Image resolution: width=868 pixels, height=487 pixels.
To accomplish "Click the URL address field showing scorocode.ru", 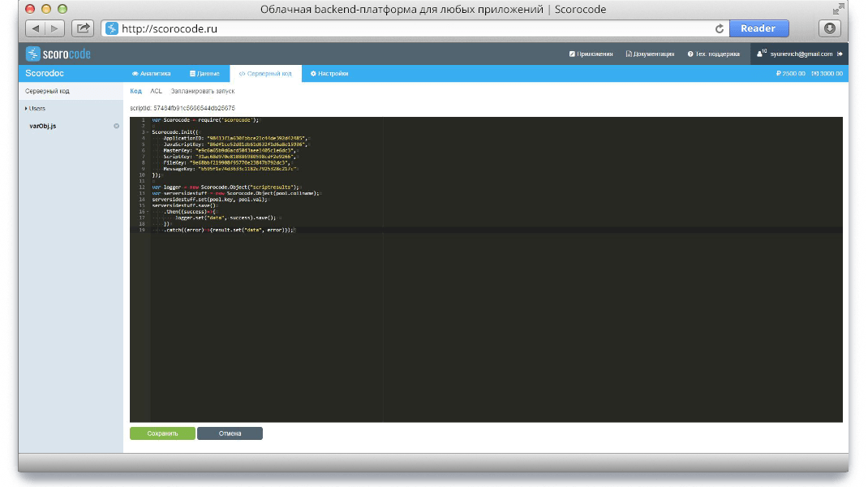I will pyautogui.click(x=406, y=28).
